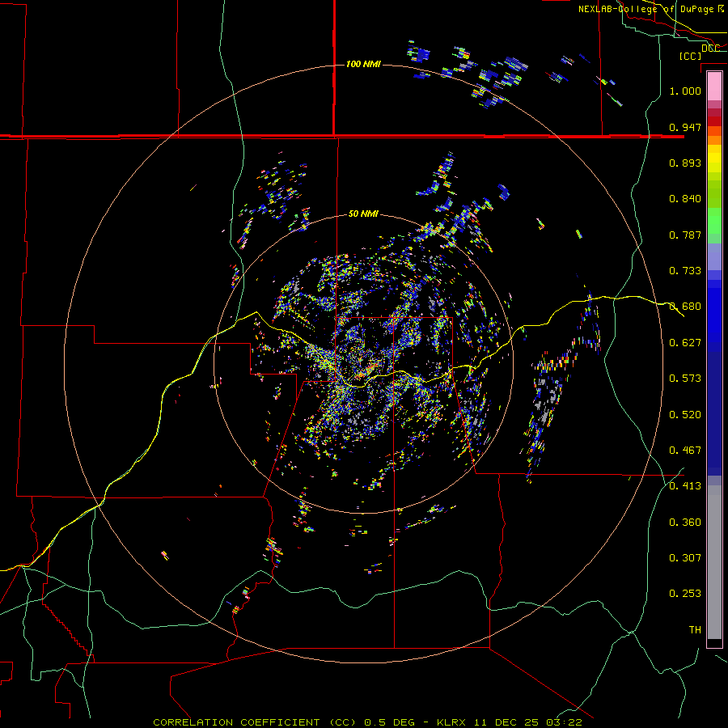
Task: Click the pink segment of the colorbar
Action: 714,87
